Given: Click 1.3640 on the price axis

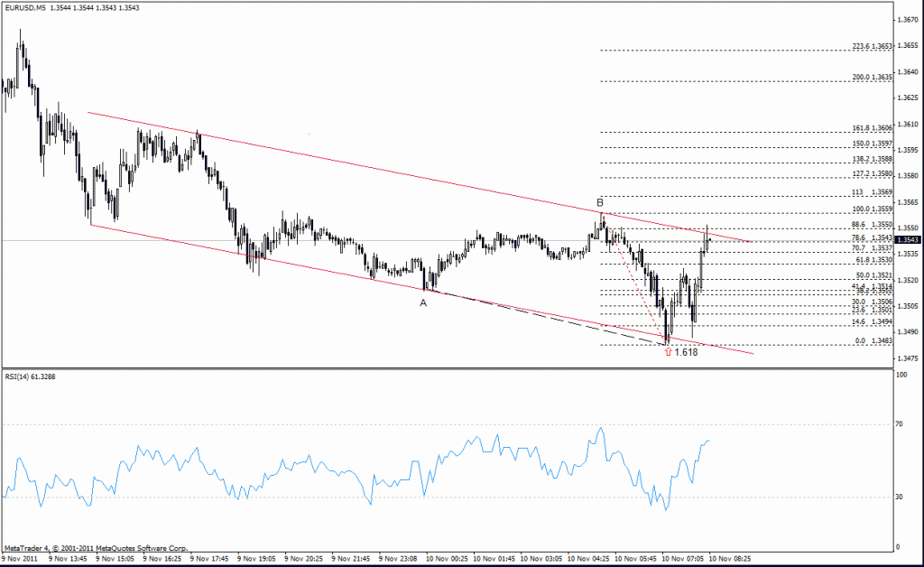Looking at the screenshot, I should click(x=907, y=72).
